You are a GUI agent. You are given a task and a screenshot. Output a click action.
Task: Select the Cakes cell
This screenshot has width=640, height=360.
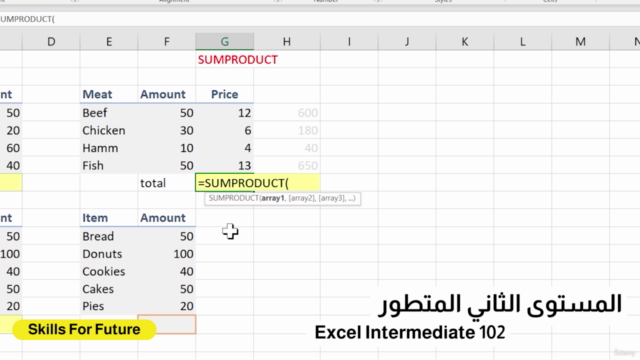pos(109,289)
